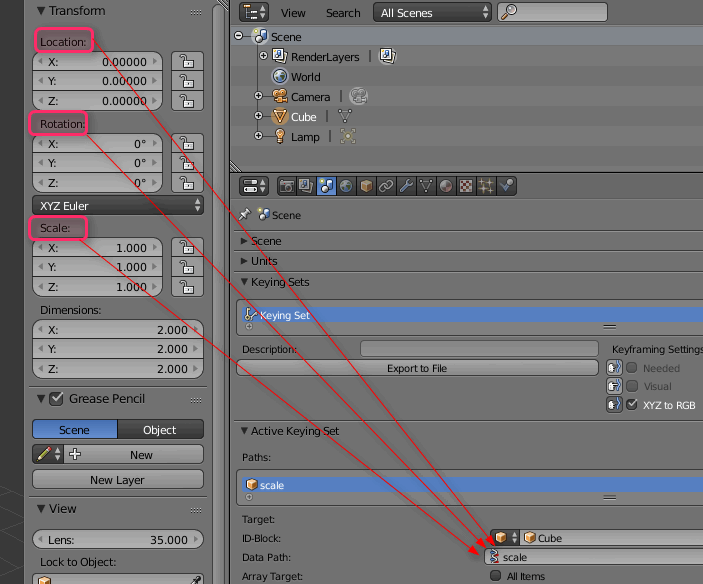
Task: Open the Material properties tab
Action: coord(446,186)
